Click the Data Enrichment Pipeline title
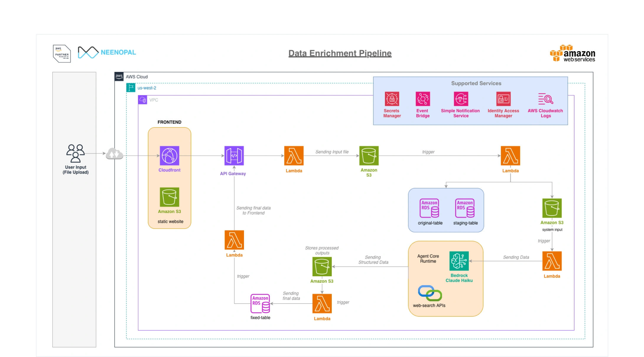The width and height of the screenshot is (644, 357). tap(340, 53)
